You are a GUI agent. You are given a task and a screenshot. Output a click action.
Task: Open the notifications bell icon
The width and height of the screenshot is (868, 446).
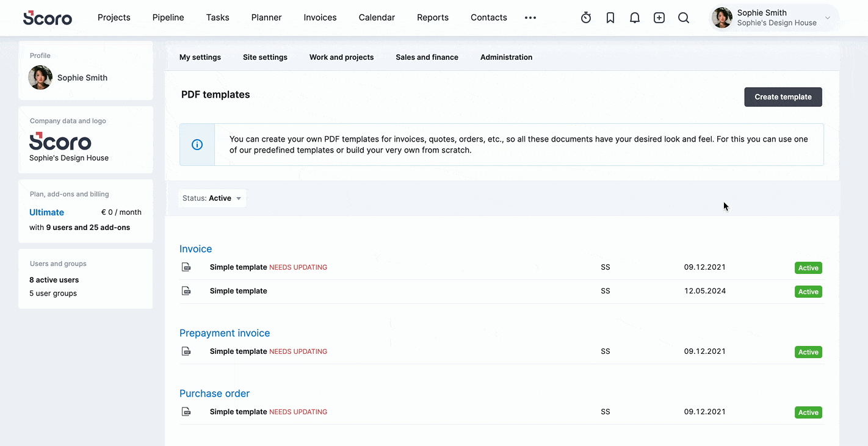click(635, 18)
